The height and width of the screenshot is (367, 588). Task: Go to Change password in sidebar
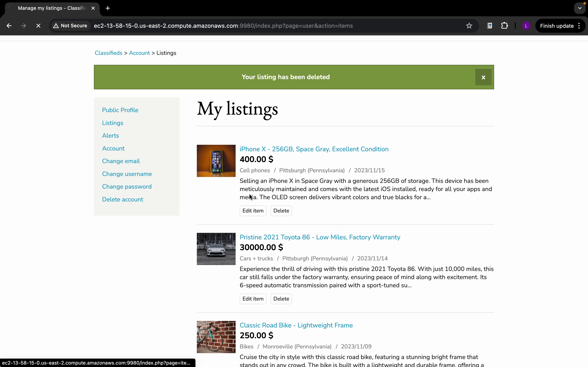[x=127, y=187]
